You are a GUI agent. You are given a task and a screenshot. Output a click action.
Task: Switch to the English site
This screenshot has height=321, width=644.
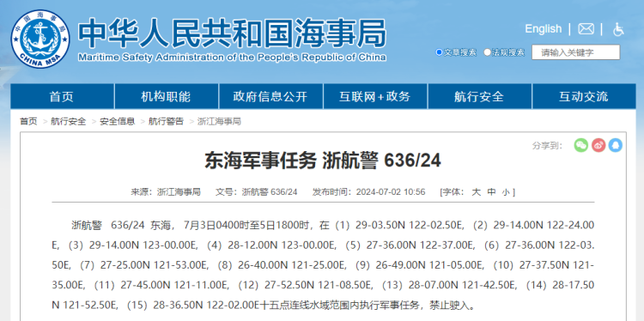543,28
